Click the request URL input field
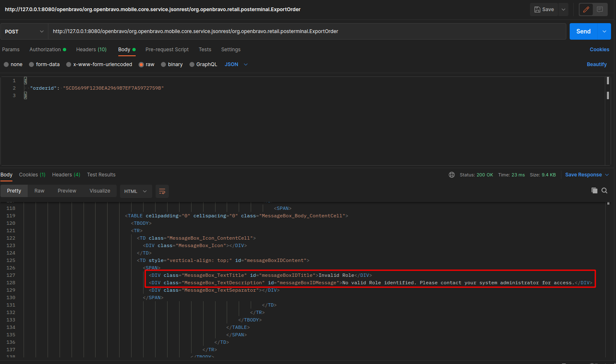The height and width of the screenshot is (364, 616). click(306, 31)
